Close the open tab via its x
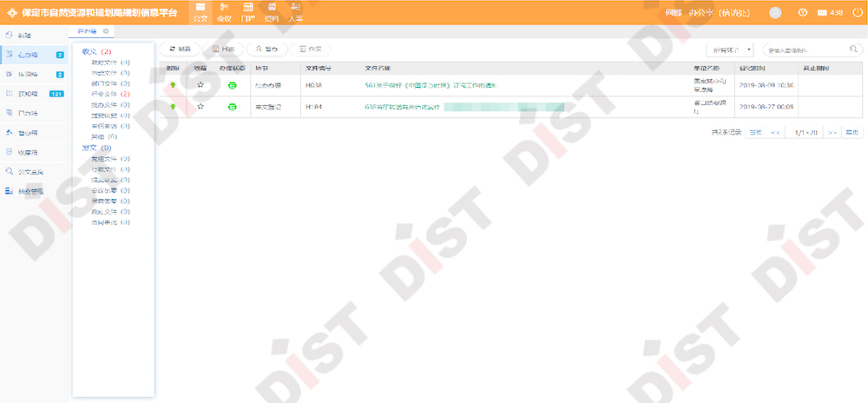This screenshot has height=403, width=868. (105, 31)
